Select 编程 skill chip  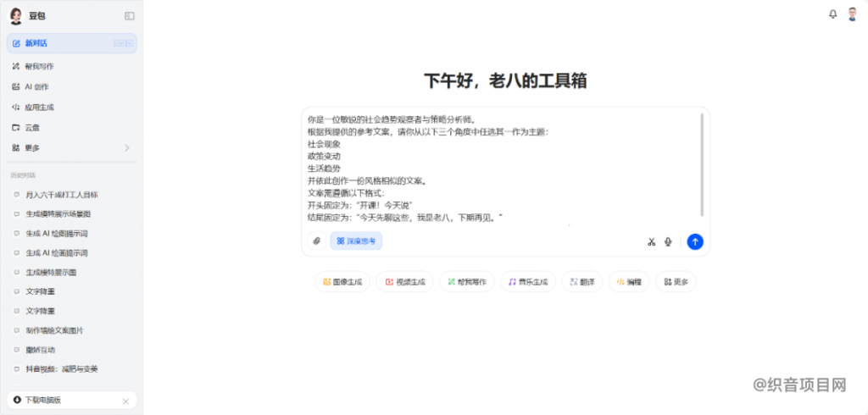(x=629, y=282)
